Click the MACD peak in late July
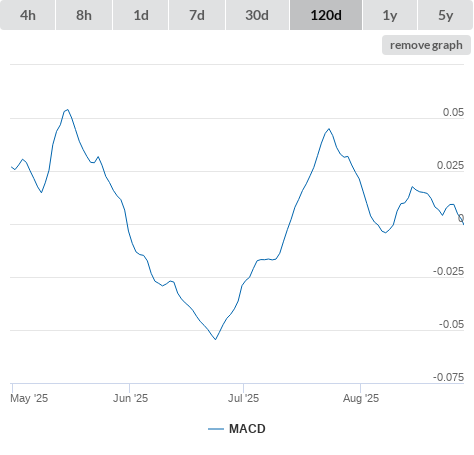Viewport: 474px width, 455px height. 329,129
